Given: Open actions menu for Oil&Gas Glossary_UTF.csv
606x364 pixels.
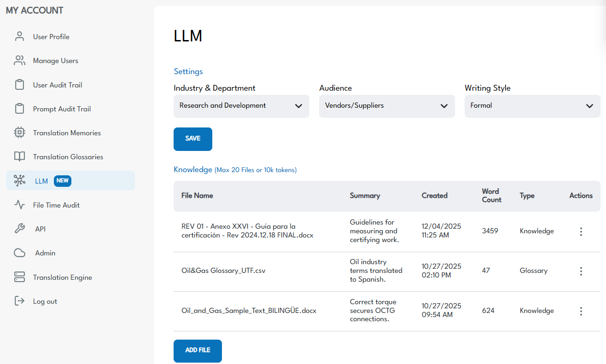Looking at the screenshot, I should pyautogui.click(x=581, y=271).
